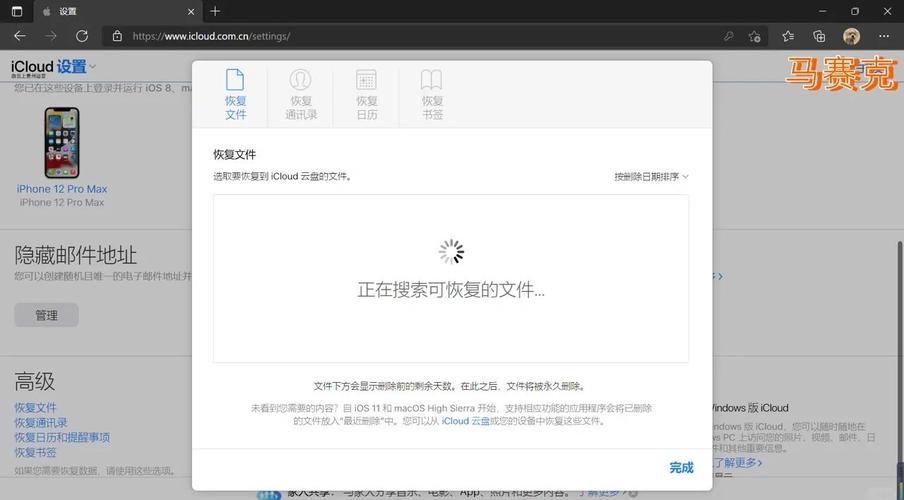Open saved passwords key icon

point(729,36)
